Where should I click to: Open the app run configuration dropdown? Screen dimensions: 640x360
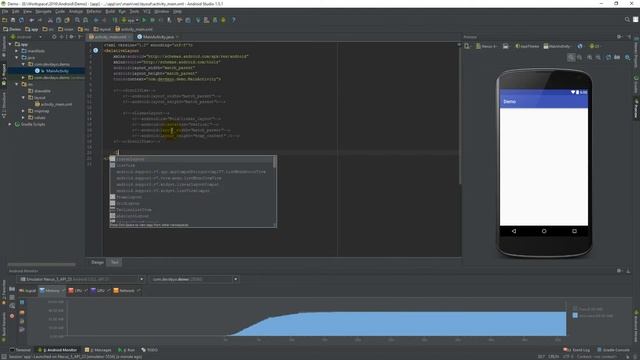[x=130, y=20]
